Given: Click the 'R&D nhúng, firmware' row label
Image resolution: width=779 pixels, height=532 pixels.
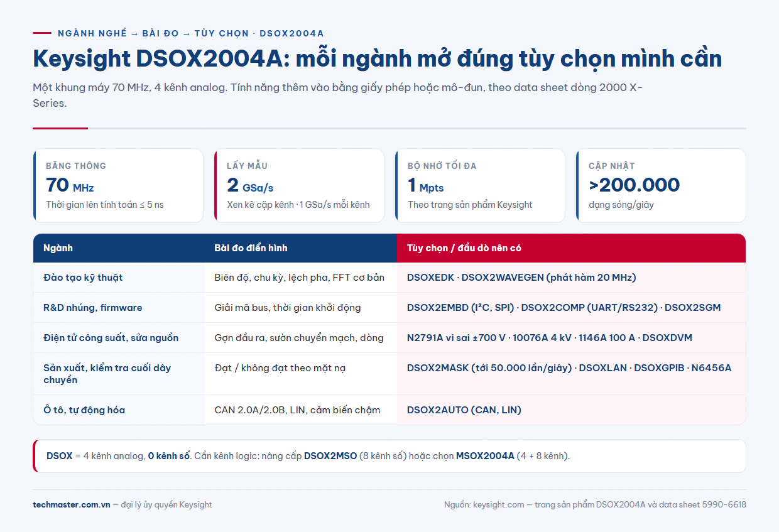Looking at the screenshot, I should [x=93, y=308].
